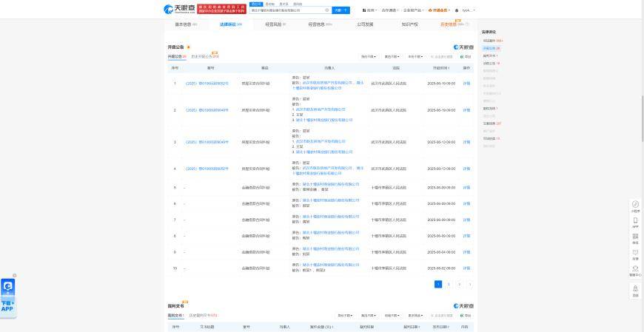Screen dimensions: 644x332
Task: Click the 十堰市茅箭区人民法院 cell in row 7
Action: 388,220
